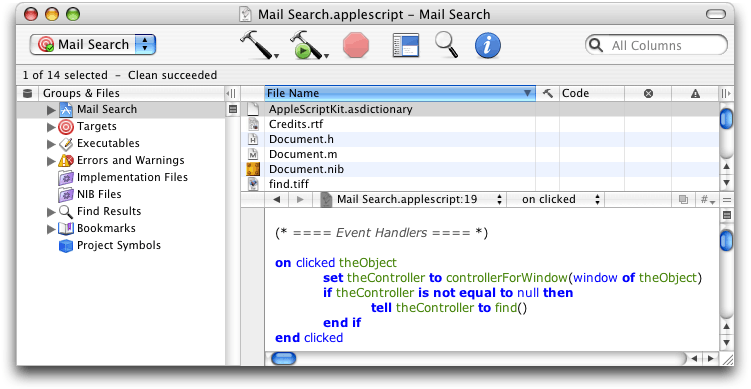751x389 pixels.
Task: Click the Targets bullseye icon
Action: pyautogui.click(x=66, y=126)
